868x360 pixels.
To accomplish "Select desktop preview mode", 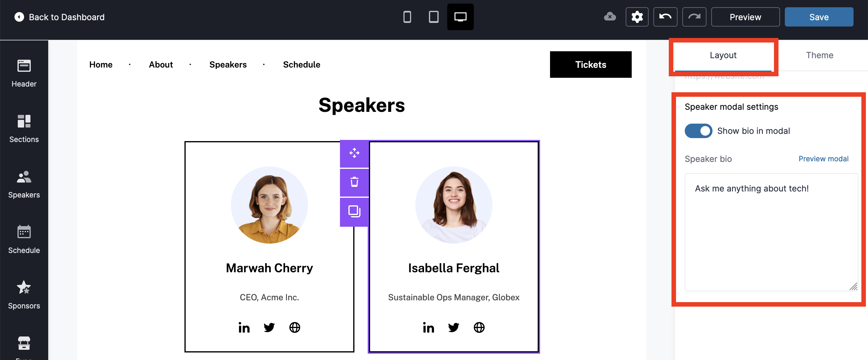I will point(460,17).
